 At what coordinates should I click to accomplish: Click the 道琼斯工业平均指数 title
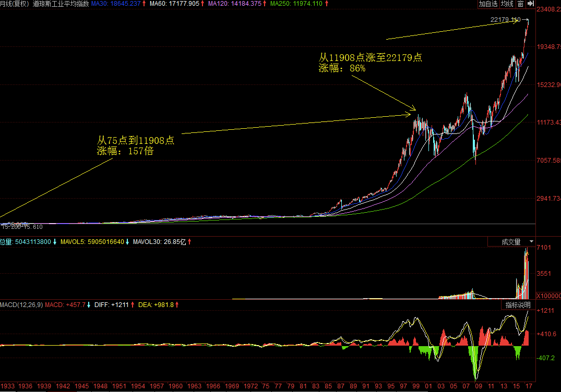[x=61, y=4]
